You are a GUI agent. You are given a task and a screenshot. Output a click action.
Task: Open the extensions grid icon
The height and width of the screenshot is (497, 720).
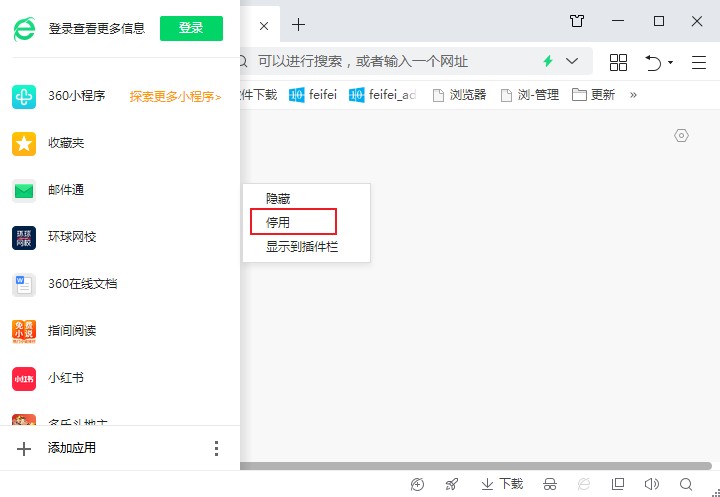618,62
